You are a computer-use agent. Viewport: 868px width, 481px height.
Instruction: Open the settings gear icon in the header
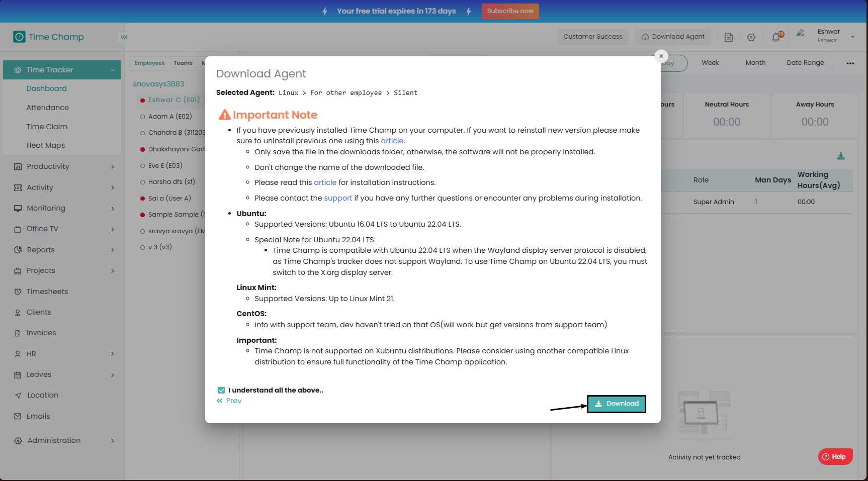click(x=751, y=37)
